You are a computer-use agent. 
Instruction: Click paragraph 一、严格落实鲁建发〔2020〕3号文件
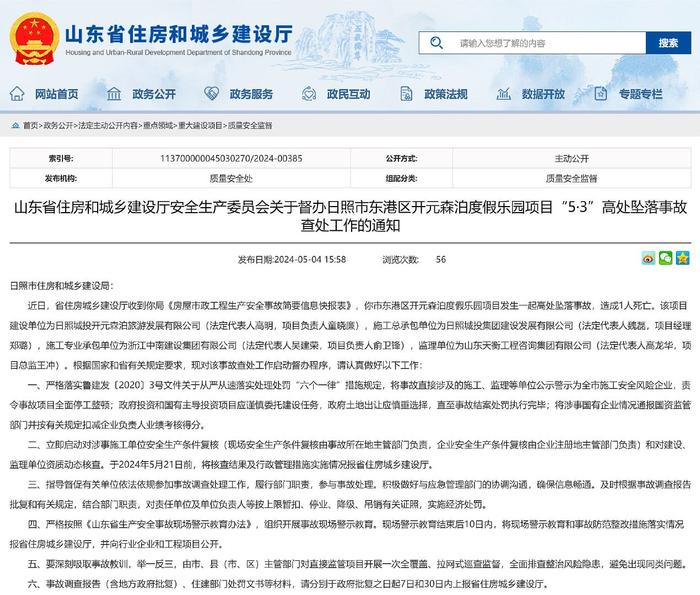pos(350,405)
